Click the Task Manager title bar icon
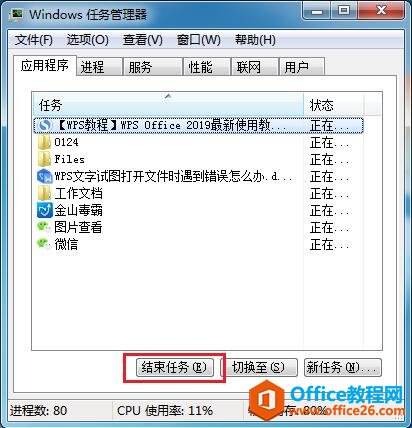 point(16,14)
